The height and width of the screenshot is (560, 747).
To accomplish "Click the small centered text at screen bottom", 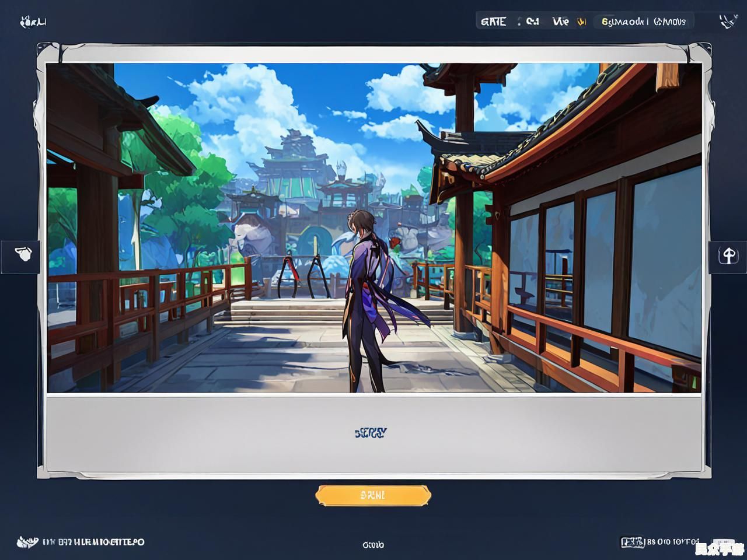I will coord(373,545).
